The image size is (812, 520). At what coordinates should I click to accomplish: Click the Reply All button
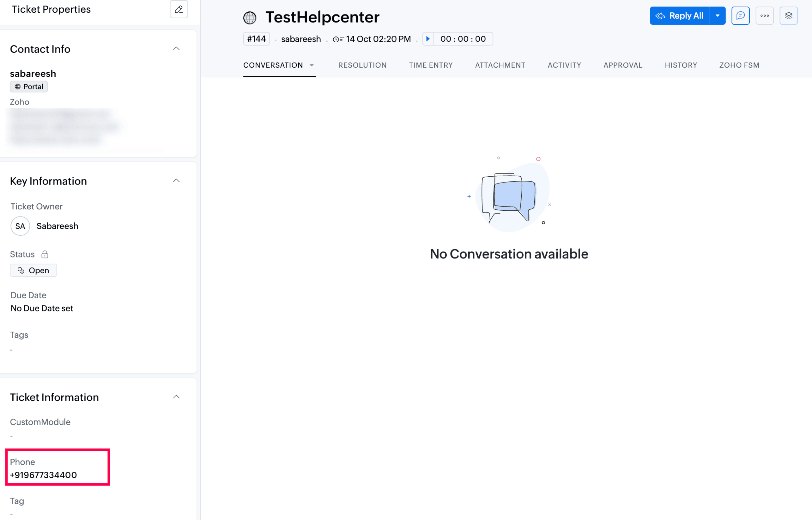click(679, 15)
